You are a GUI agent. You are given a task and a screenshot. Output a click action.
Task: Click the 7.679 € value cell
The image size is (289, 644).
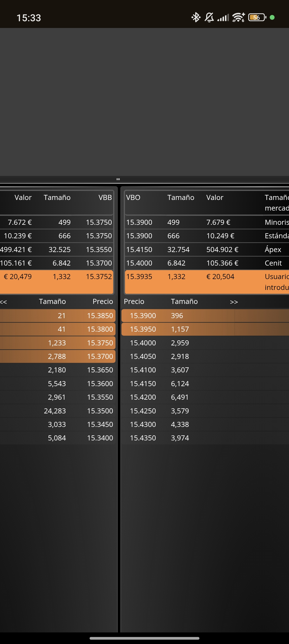(x=218, y=222)
